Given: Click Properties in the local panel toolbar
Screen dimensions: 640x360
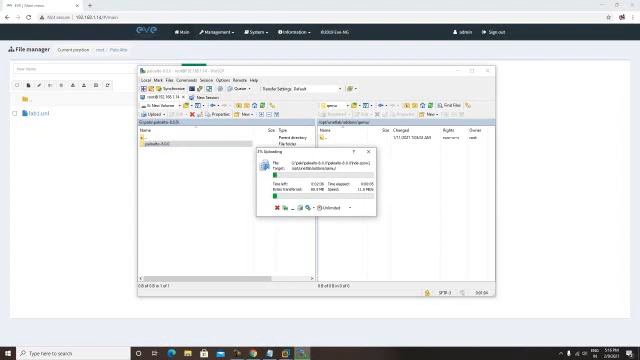Looking at the screenshot, I should (218, 115).
